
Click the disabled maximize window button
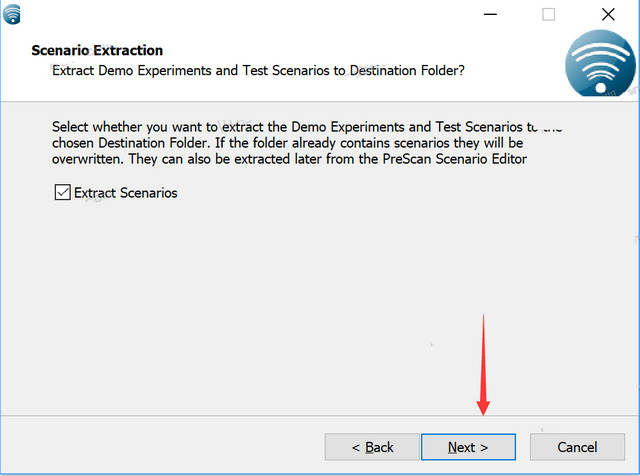click(x=549, y=14)
